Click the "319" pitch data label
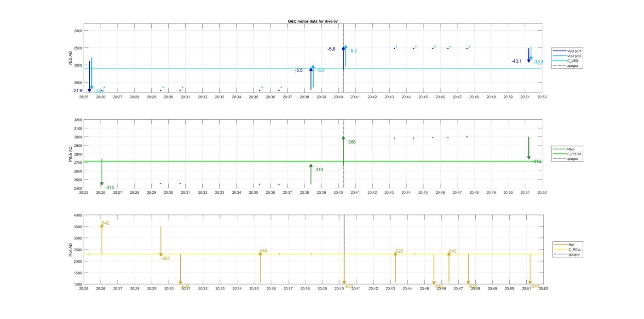 pos(319,169)
